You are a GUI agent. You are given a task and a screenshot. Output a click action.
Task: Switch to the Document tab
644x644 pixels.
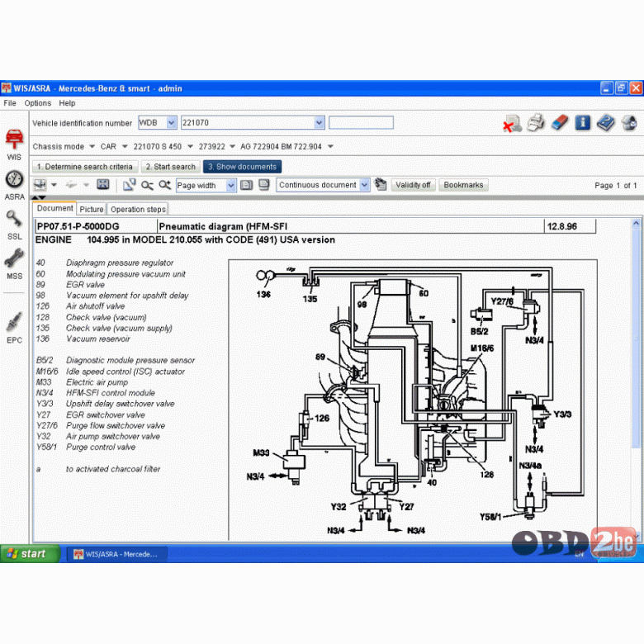pos(54,208)
